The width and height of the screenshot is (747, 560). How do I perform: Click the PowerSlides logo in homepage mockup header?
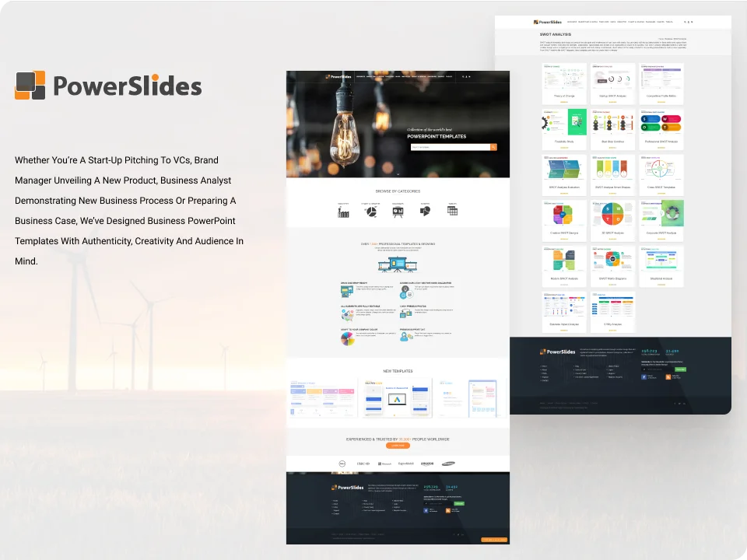click(x=338, y=76)
